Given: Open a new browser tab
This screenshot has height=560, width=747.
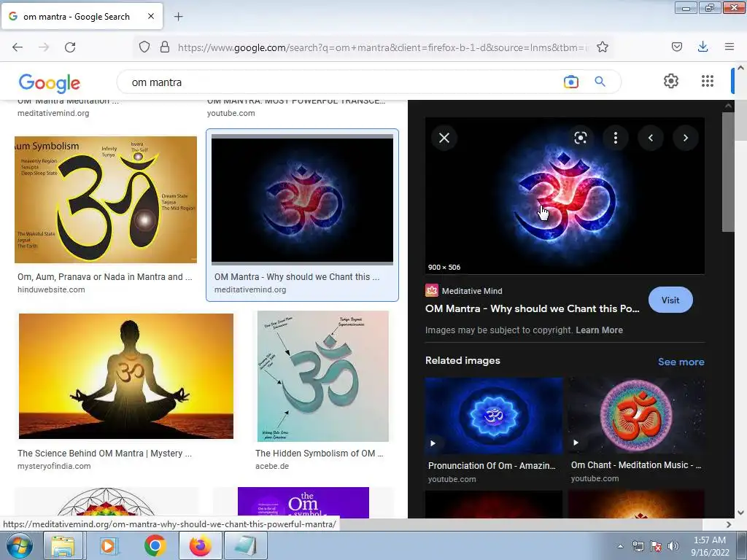Looking at the screenshot, I should pyautogui.click(x=178, y=17).
